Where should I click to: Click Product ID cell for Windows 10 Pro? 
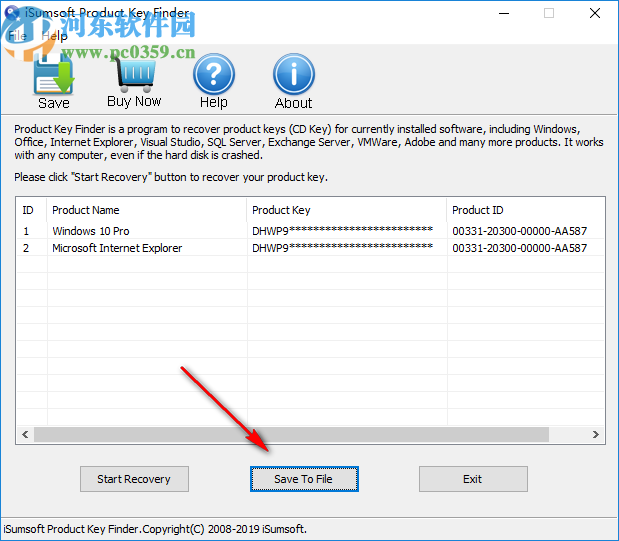coord(525,231)
